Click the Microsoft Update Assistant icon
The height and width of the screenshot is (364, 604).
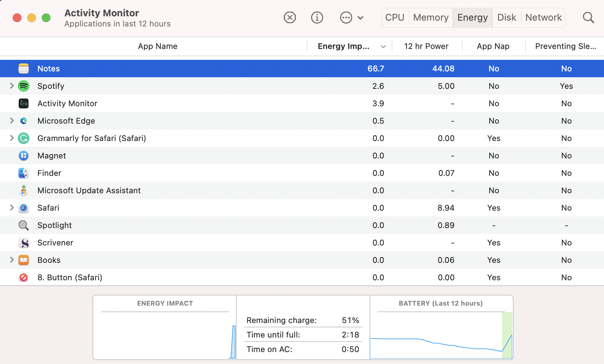pyautogui.click(x=24, y=190)
